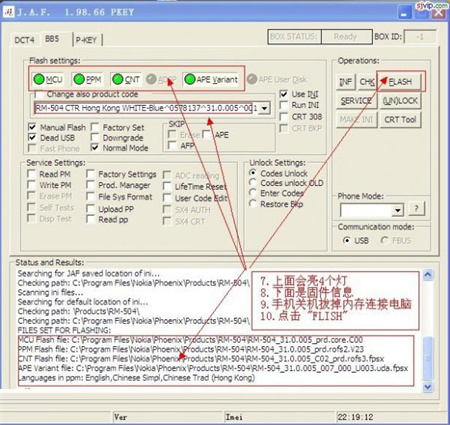This screenshot has height=425, width=450.
Task: Toggle the Normal Mode checkbox
Action: click(95, 147)
